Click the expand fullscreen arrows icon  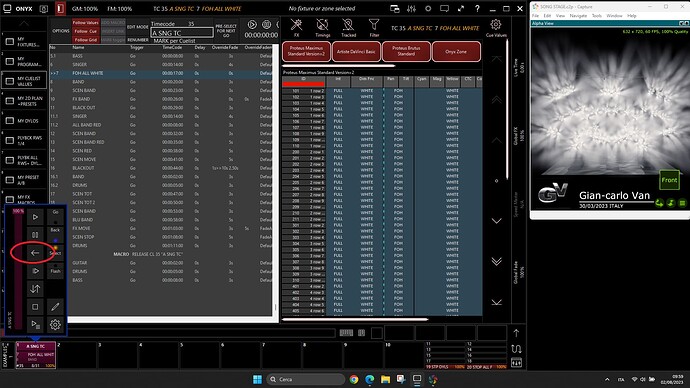point(461,8)
